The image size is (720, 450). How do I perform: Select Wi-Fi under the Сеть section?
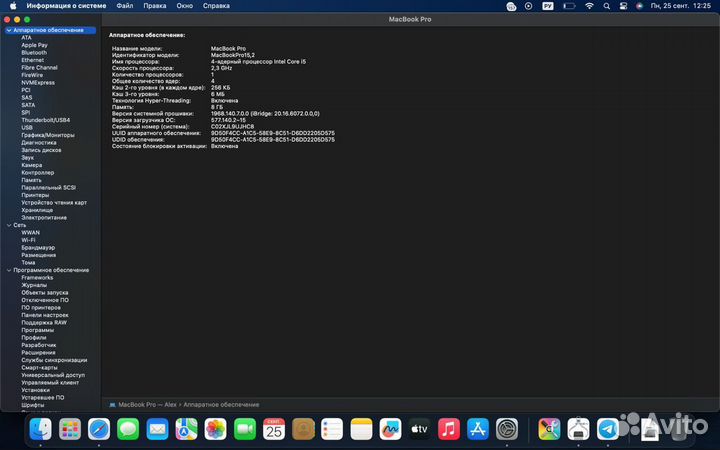click(28, 240)
